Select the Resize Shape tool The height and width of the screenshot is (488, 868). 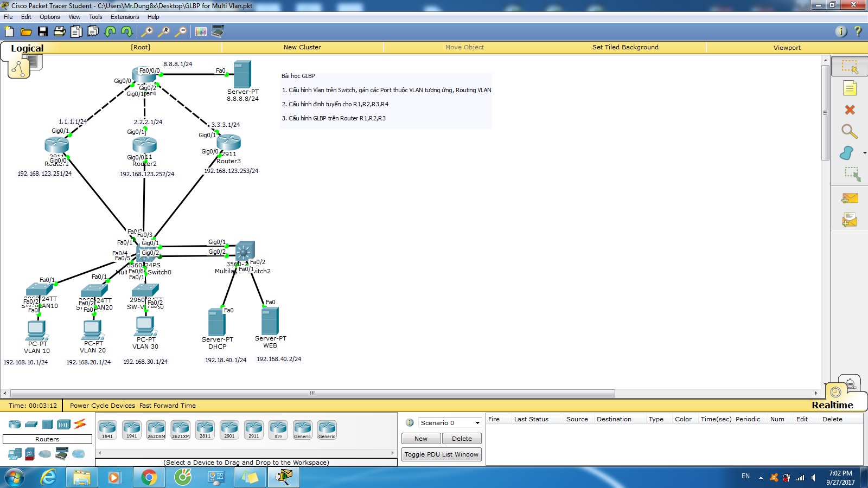click(852, 174)
